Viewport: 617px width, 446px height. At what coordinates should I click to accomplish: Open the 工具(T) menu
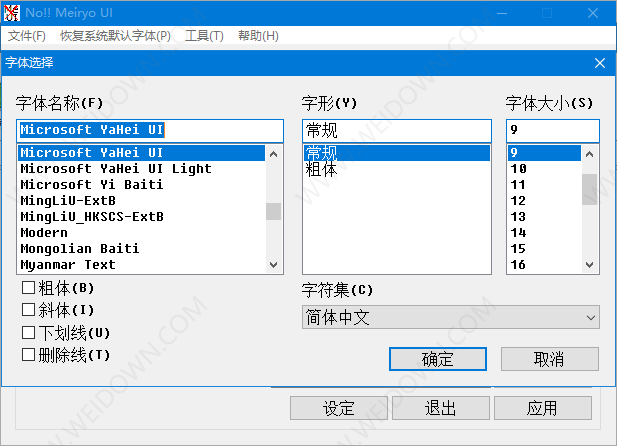(x=204, y=36)
